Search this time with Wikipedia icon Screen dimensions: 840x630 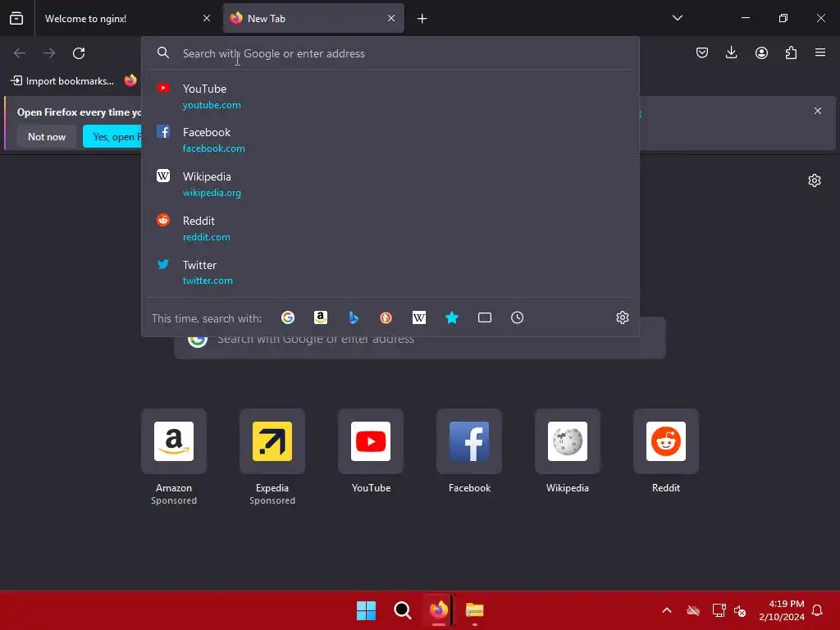coord(419,317)
